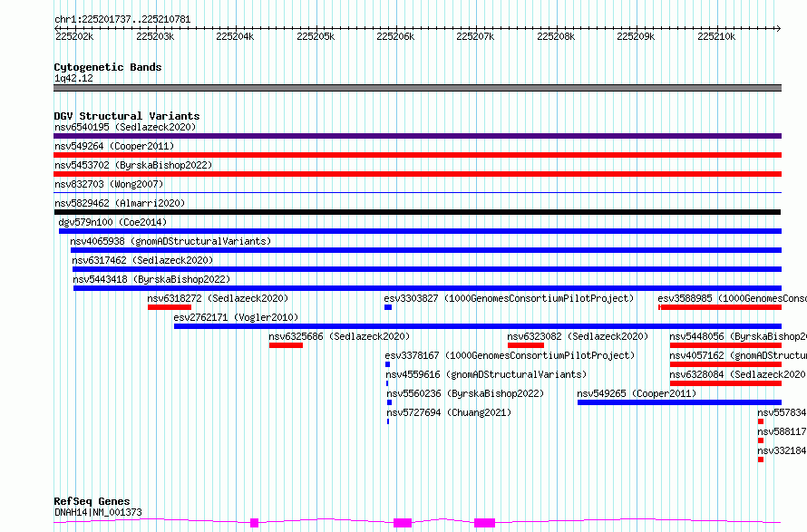Open the esv3303827 1000Genomes variant label
807x532 pixels.
[509, 298]
